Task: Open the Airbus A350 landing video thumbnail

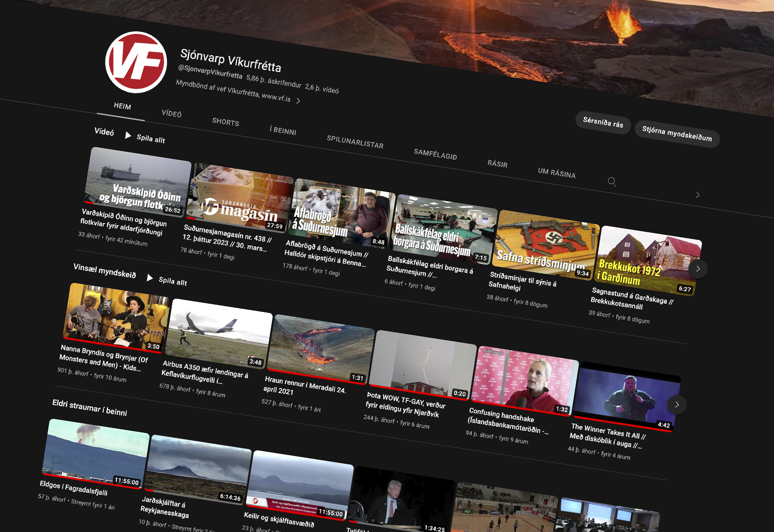Action: (x=219, y=333)
